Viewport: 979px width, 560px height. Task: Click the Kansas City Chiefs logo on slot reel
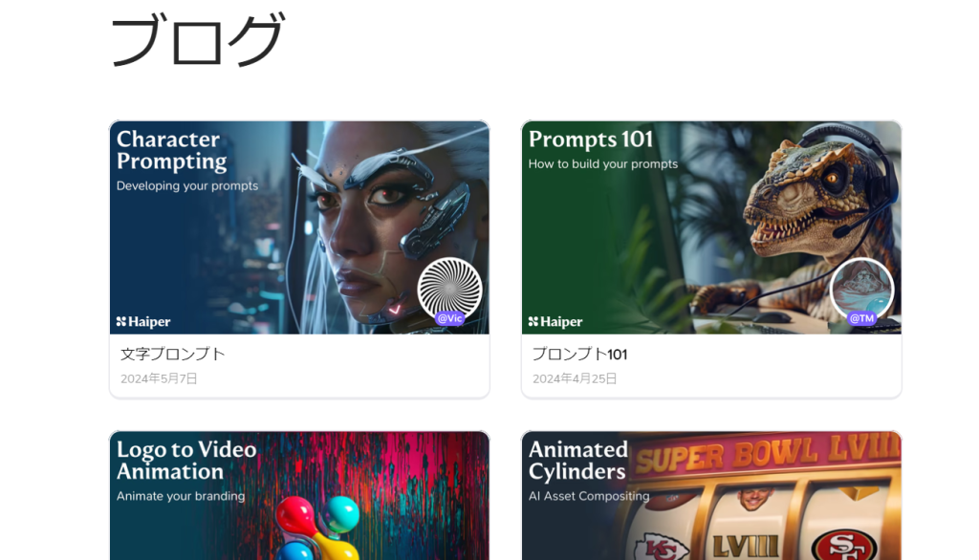pos(662,547)
